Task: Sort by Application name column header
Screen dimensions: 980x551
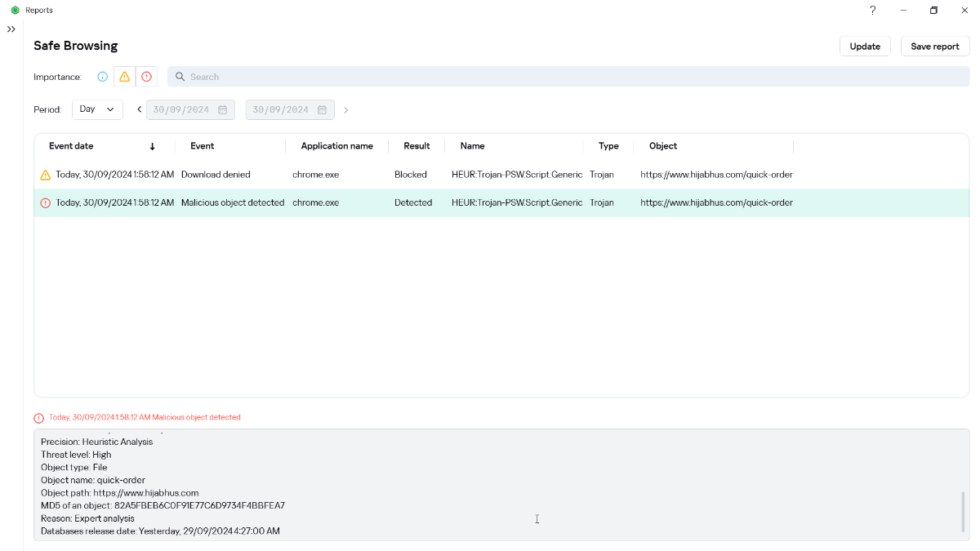Action: [336, 146]
